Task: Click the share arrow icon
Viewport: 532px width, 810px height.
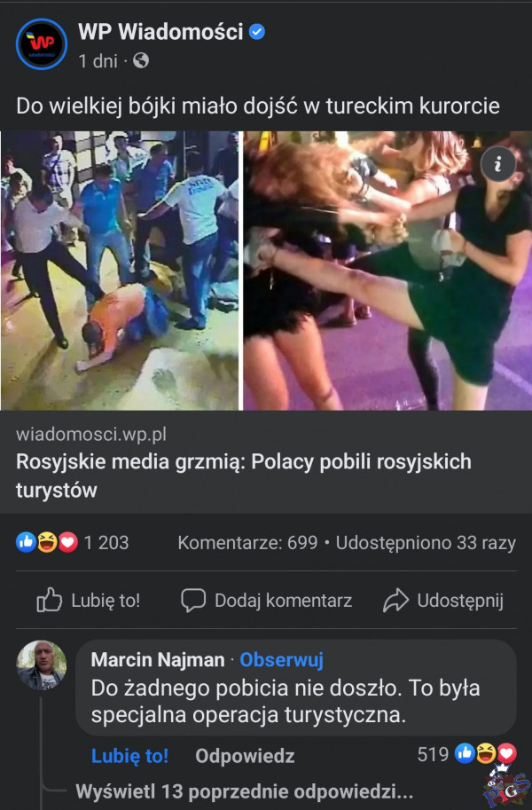Action: (x=395, y=601)
